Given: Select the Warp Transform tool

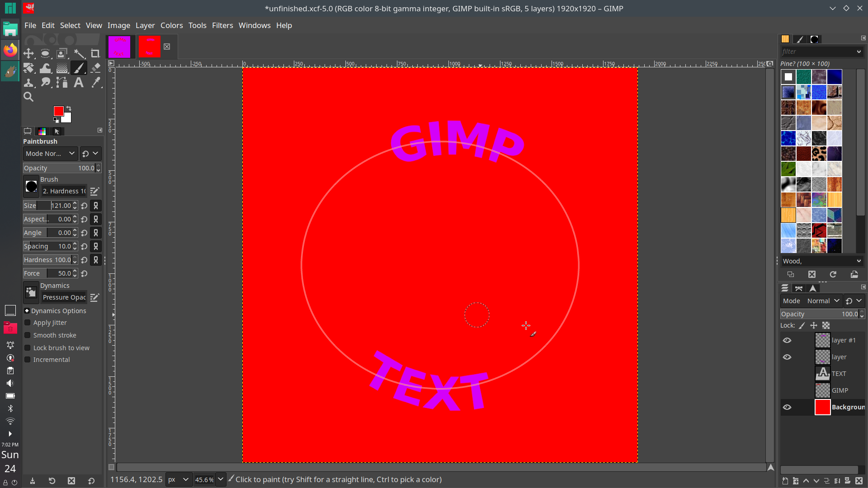Looking at the screenshot, I should 45,68.
